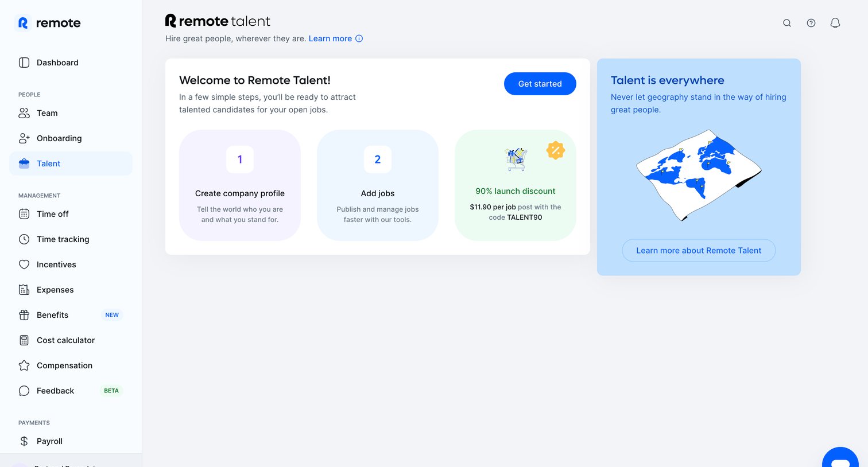Open the Create company profile step card

240,185
